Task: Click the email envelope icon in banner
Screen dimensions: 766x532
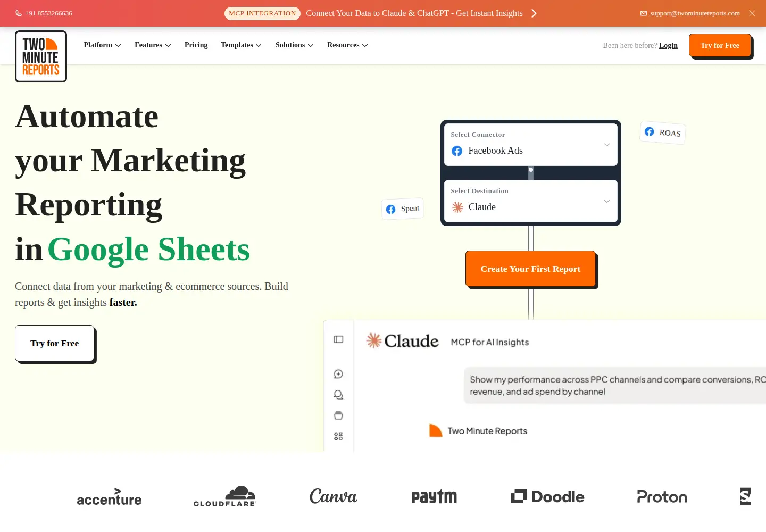Action: point(644,13)
